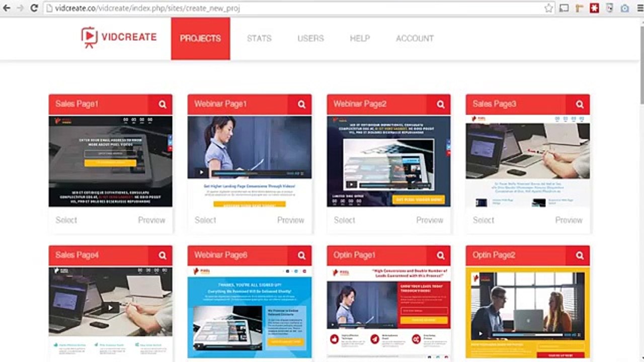Go to the Users tab
Image resolution: width=644 pixels, height=362 pixels.
pos(310,38)
